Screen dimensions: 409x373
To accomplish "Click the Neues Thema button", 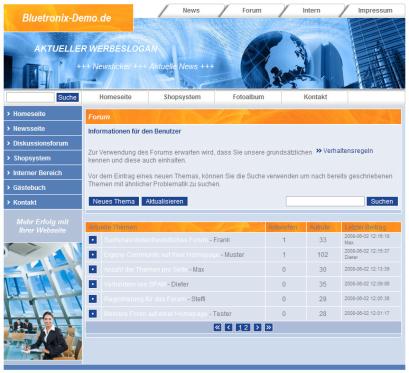I will [x=114, y=201].
